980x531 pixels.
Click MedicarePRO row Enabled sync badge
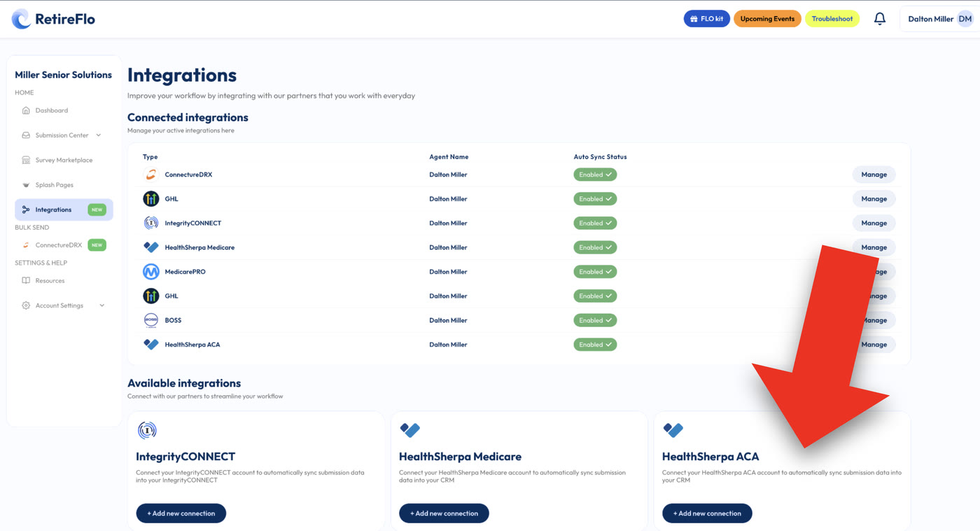[x=595, y=272]
